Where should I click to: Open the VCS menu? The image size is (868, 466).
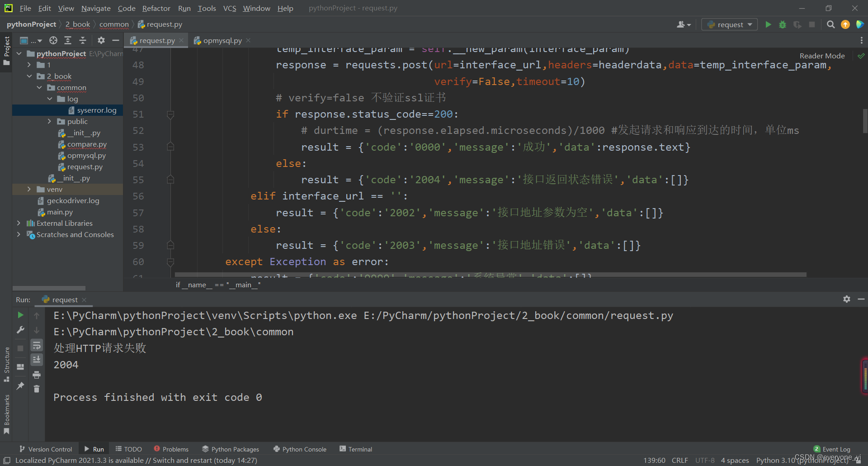coord(230,8)
